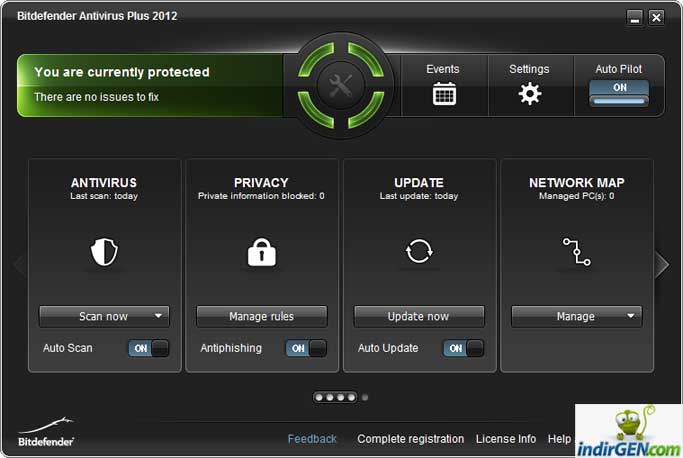683x458 pixels.
Task: Minimize the Bitdefender window
Action: (635, 18)
